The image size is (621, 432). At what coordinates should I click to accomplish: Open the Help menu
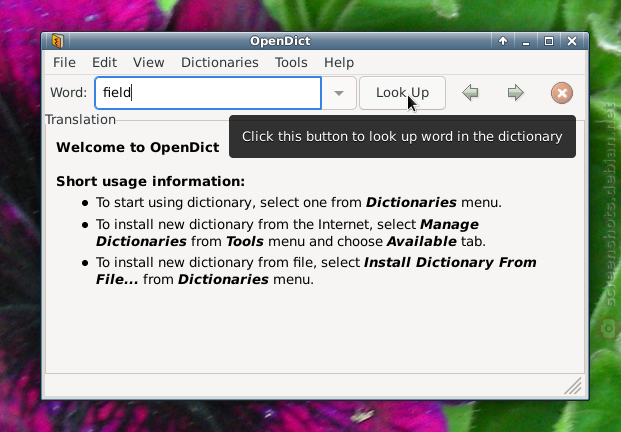coord(339,63)
